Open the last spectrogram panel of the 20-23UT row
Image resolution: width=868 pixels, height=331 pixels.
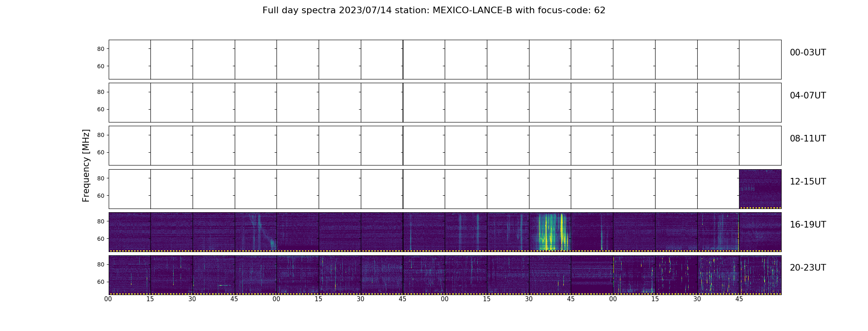[x=760, y=275]
